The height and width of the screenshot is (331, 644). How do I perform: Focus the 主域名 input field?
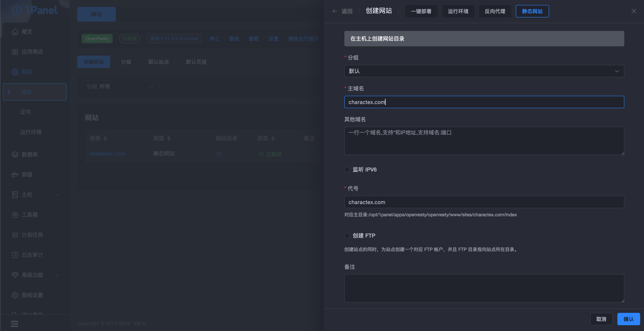[484, 102]
